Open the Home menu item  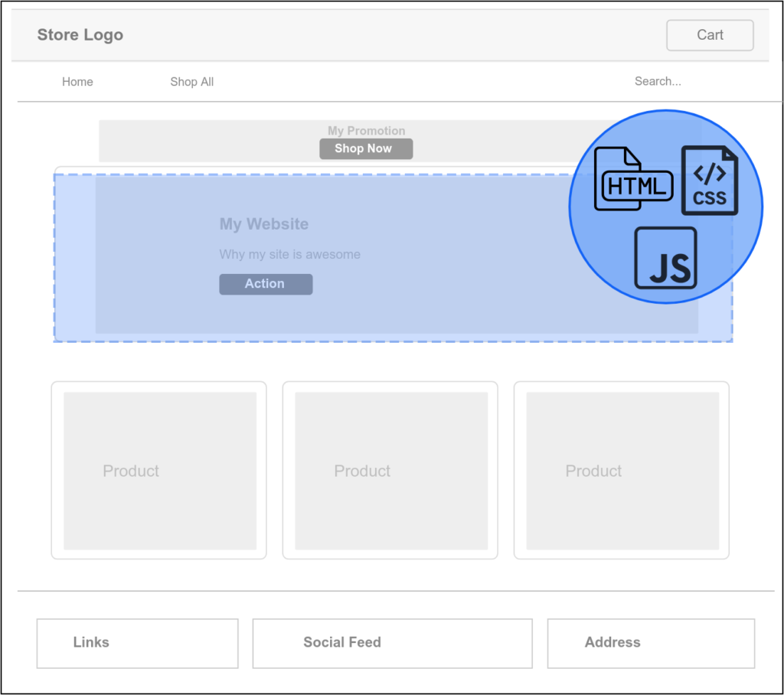[77, 82]
